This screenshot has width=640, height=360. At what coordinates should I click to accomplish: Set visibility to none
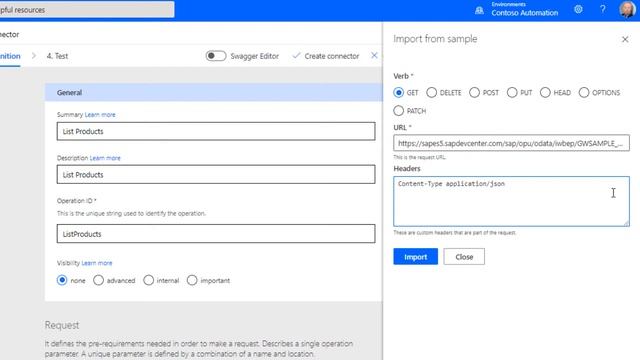point(62,280)
